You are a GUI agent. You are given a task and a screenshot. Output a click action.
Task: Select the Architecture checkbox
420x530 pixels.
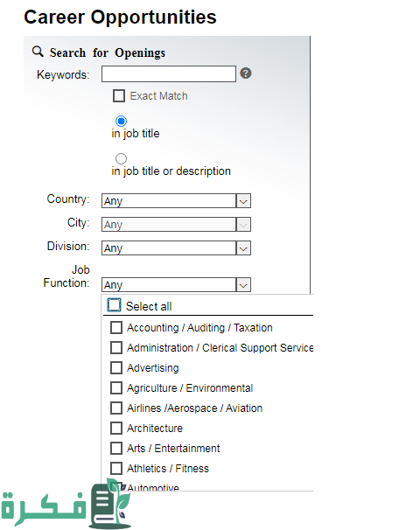(116, 429)
